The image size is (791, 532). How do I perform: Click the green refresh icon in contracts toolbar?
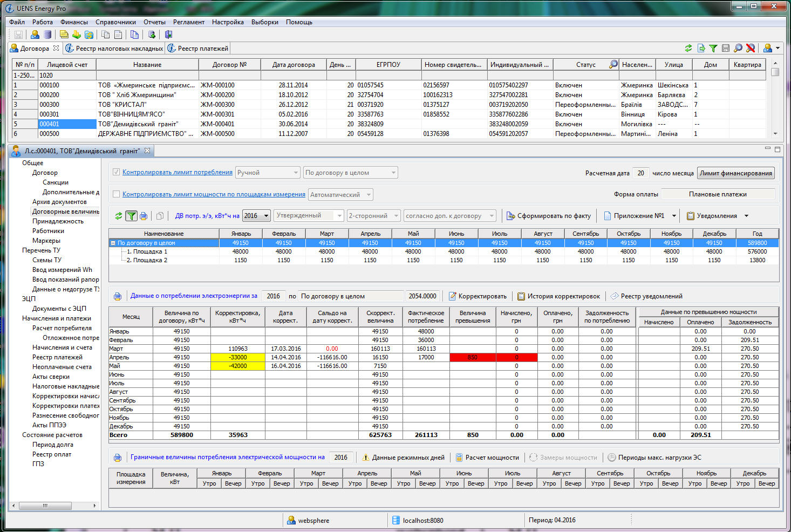point(688,49)
